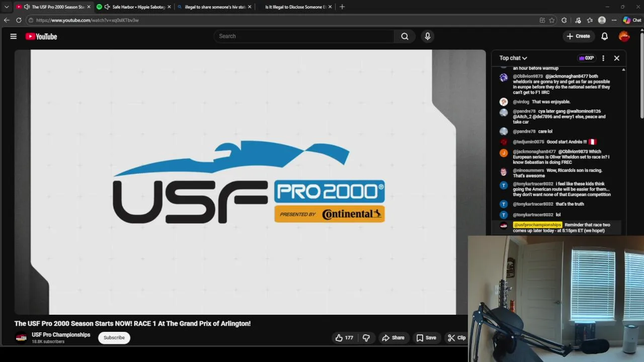
Task: Click the USF Pro Championships channel avatar
Action: [21, 338]
